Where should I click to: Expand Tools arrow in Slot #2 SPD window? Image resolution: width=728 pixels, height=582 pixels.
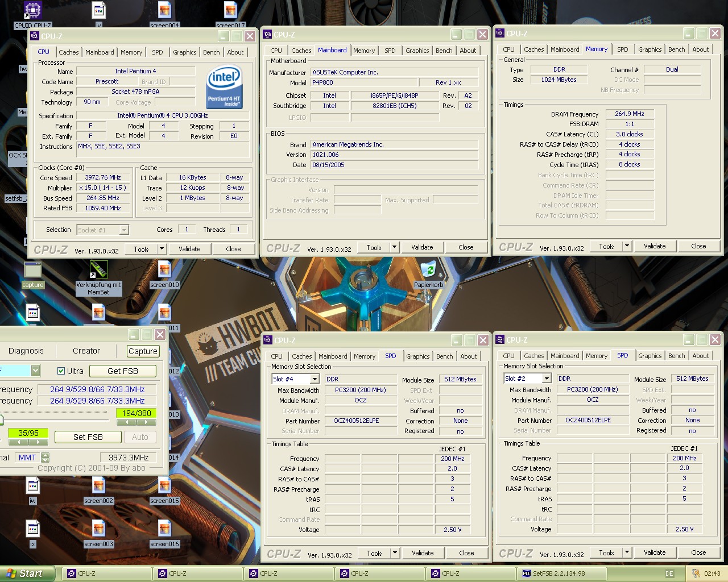(x=627, y=552)
